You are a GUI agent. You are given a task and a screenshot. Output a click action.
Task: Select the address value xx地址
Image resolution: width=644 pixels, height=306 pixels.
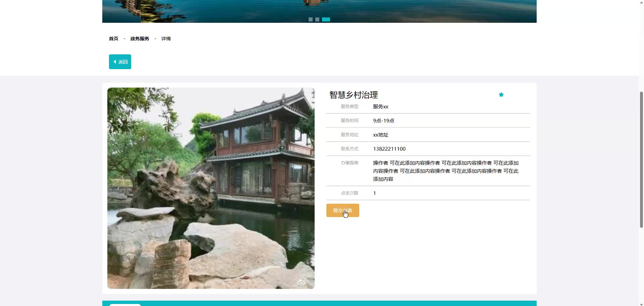pos(381,135)
